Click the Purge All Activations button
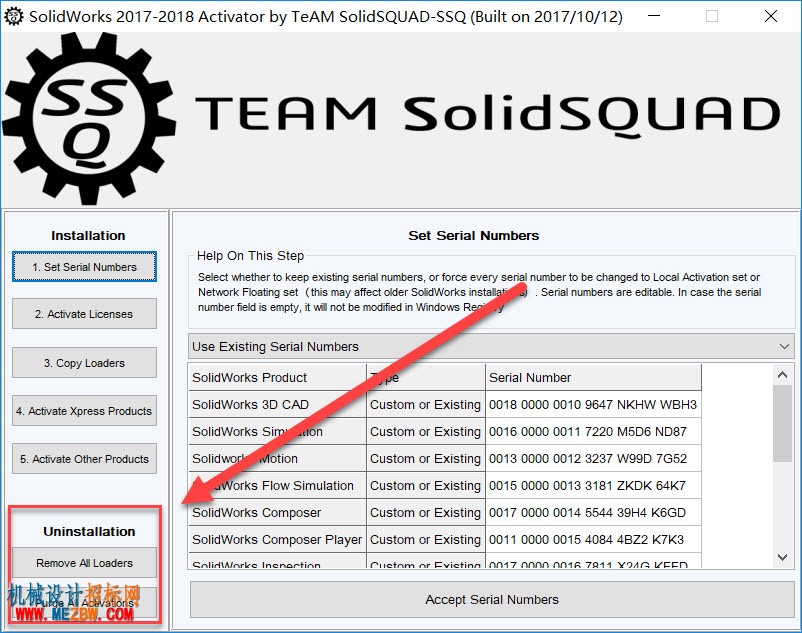This screenshot has width=802, height=633. pyautogui.click(x=84, y=603)
